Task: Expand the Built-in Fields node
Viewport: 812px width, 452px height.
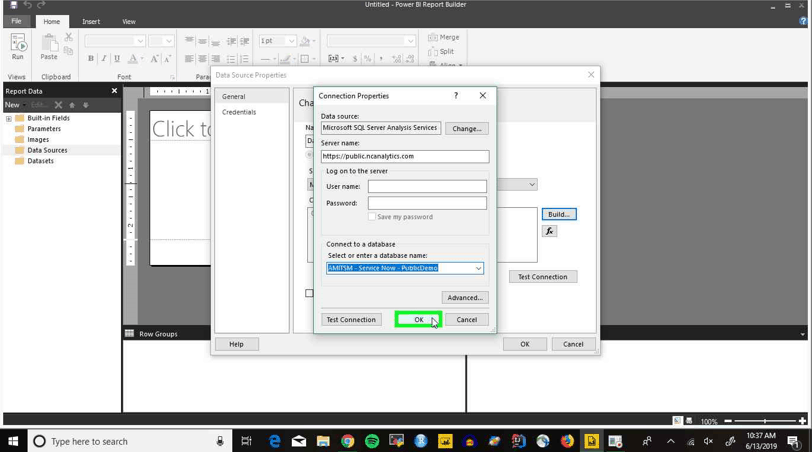Action: click(9, 119)
